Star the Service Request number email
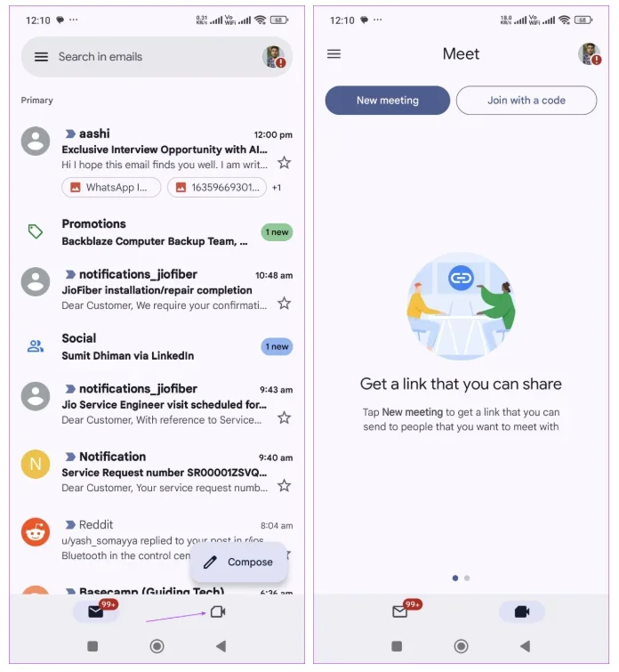 tap(284, 486)
